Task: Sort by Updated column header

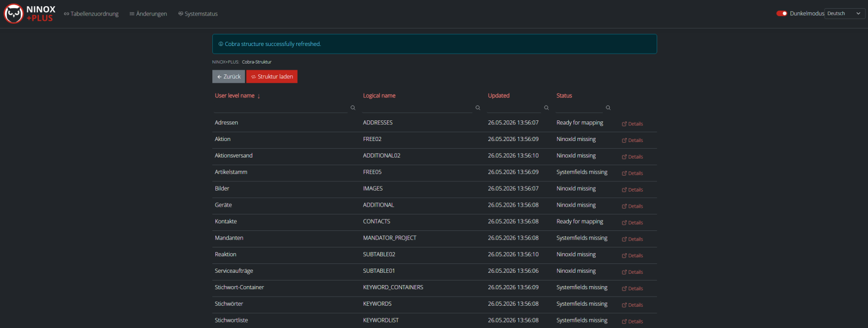Action: point(499,96)
